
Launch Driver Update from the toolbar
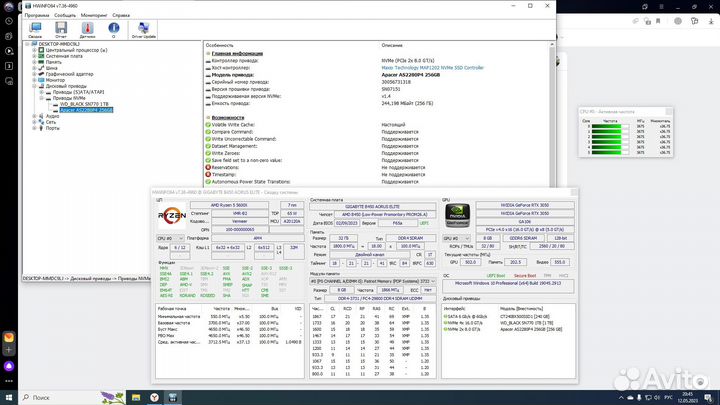(x=143, y=30)
